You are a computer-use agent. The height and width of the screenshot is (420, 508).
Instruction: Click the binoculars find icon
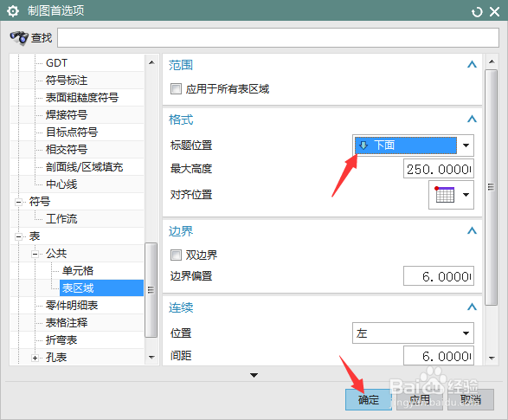[19, 37]
